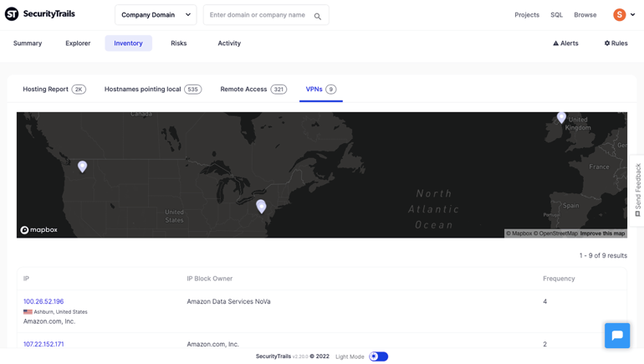Click the map pin over United Kingdom
This screenshot has height=364, width=644.
pos(561,118)
